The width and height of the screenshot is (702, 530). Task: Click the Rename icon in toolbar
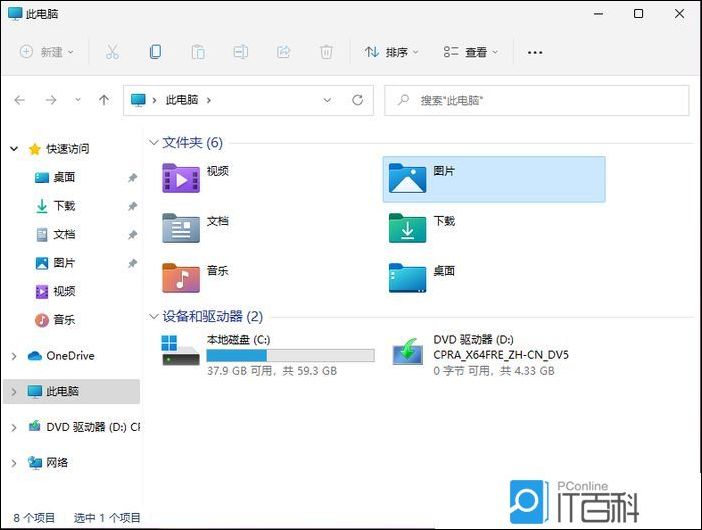click(240, 52)
